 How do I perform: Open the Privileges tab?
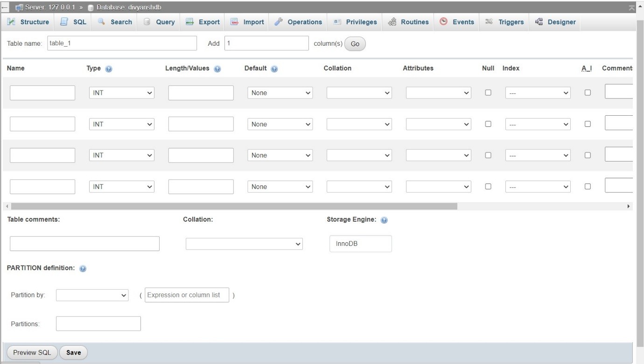point(356,22)
